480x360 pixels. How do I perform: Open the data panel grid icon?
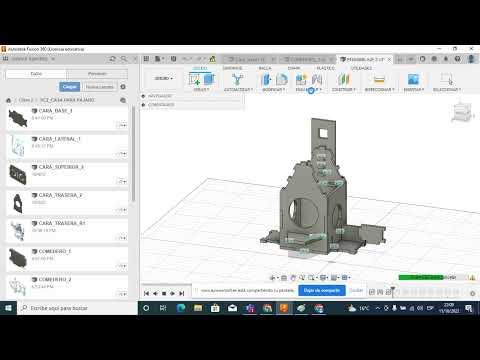(x=146, y=59)
